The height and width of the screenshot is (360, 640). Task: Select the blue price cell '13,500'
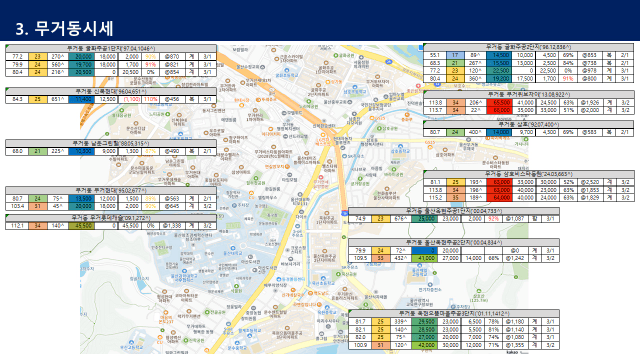82,198
